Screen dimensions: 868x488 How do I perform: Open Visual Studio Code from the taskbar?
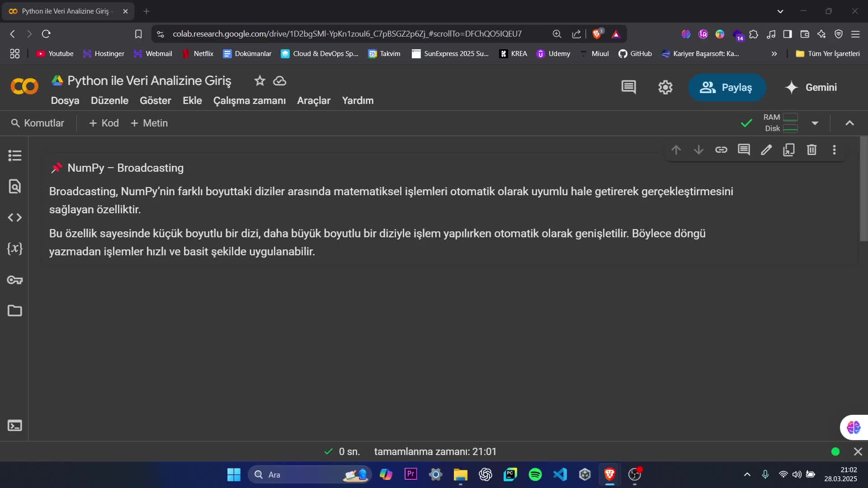click(x=560, y=474)
